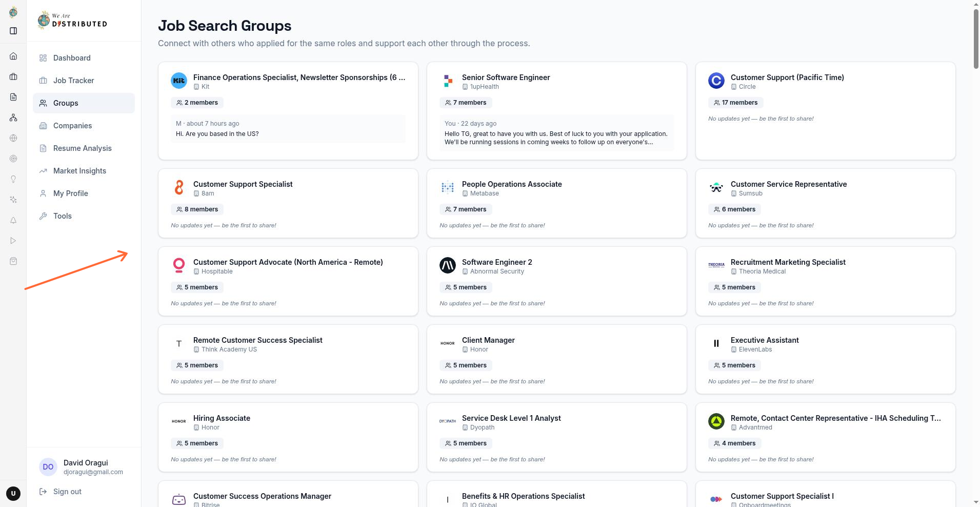Open Customer Support Advocate (North America) group

[288, 262]
